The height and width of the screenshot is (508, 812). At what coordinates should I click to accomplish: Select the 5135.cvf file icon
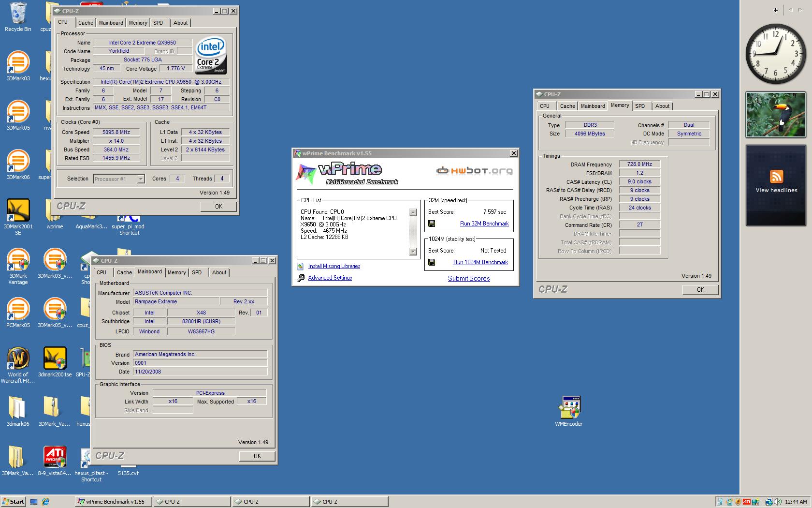point(128,473)
